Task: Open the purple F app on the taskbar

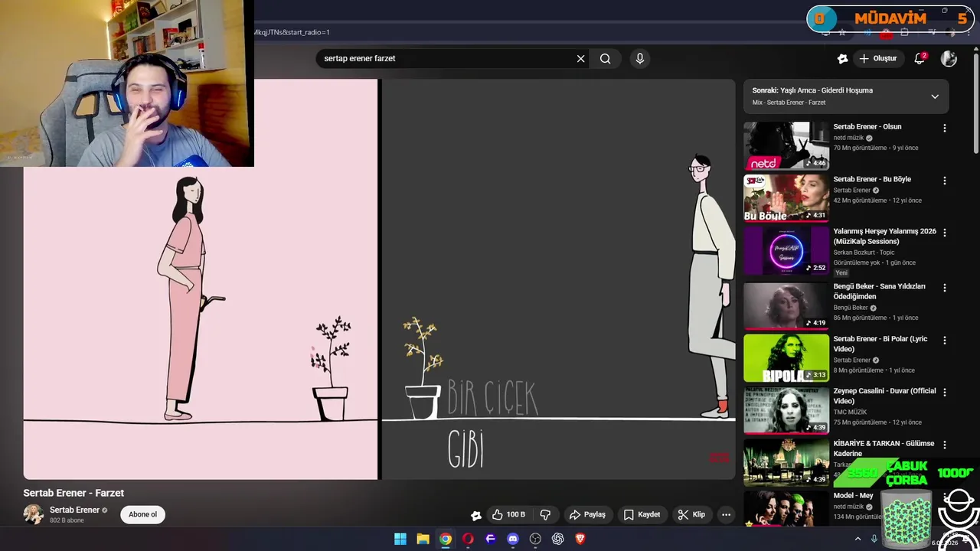Action: [x=491, y=539]
